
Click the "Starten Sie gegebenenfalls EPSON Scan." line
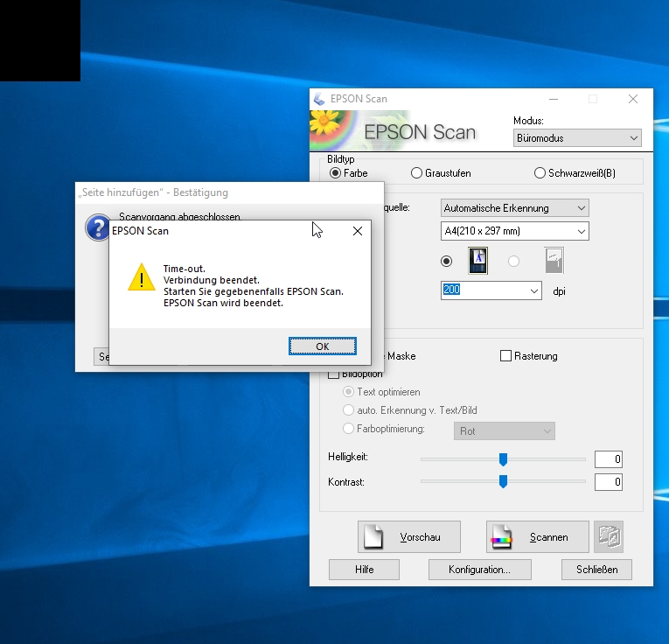[x=254, y=291]
